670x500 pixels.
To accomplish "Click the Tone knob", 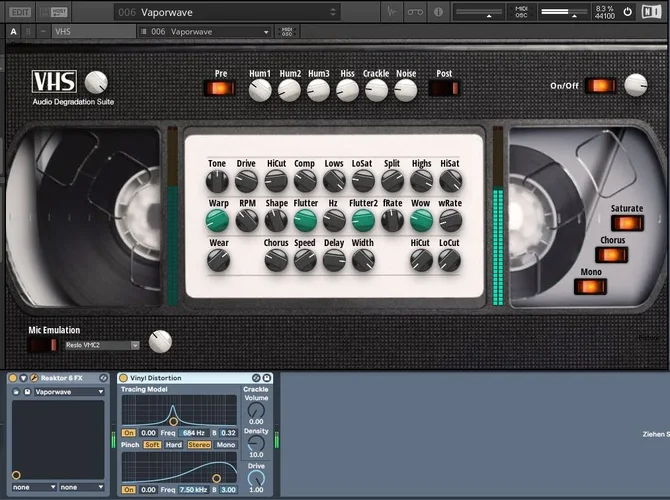I will (x=217, y=181).
